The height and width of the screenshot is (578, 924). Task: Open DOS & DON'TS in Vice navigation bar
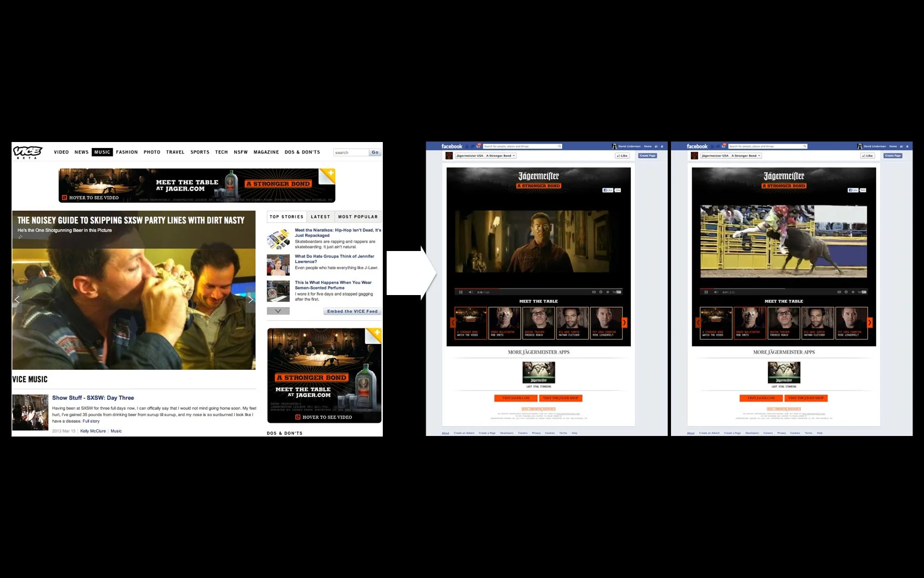302,152
